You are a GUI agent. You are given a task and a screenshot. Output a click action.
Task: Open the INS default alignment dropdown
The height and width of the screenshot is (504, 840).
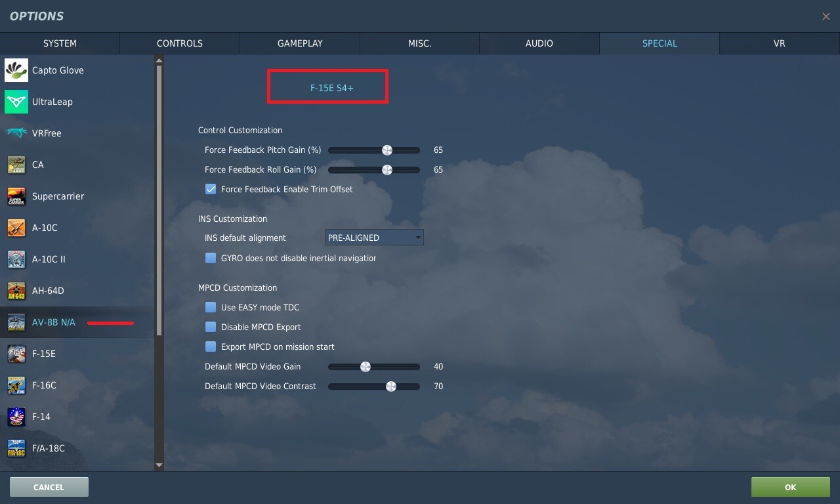[374, 238]
